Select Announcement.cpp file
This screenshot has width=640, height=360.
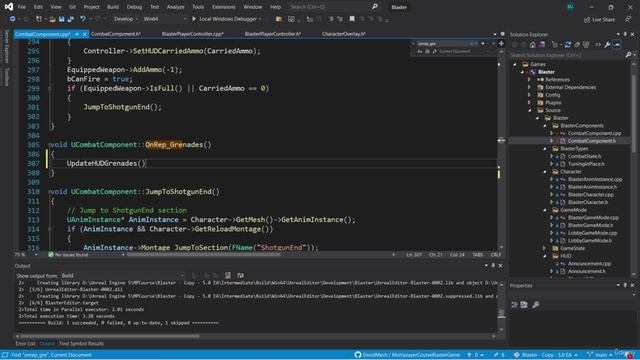[x=589, y=264]
